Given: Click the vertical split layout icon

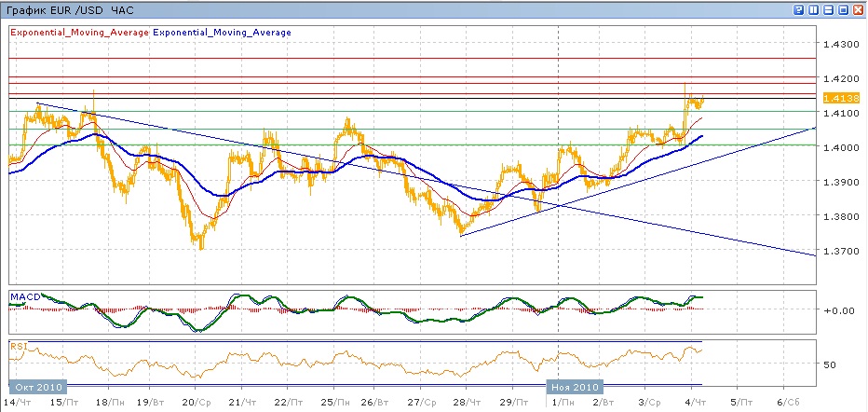Looking at the screenshot, I should click(813, 10).
